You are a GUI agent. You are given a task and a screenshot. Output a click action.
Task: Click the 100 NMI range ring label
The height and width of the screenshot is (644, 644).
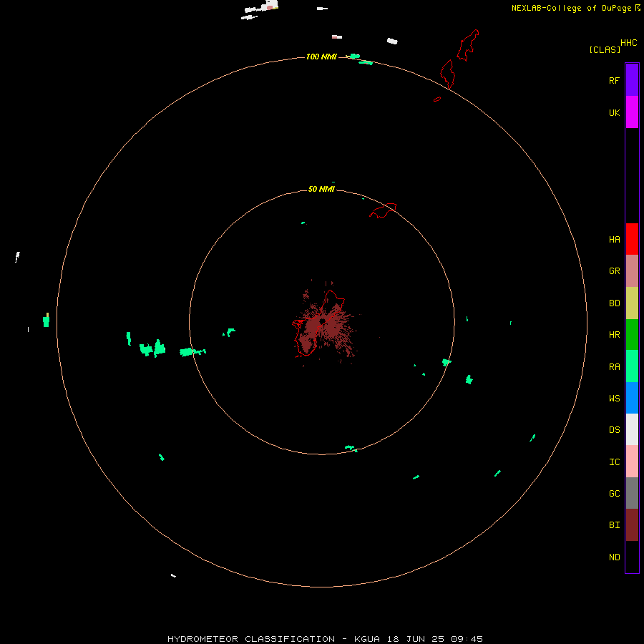[x=321, y=57]
